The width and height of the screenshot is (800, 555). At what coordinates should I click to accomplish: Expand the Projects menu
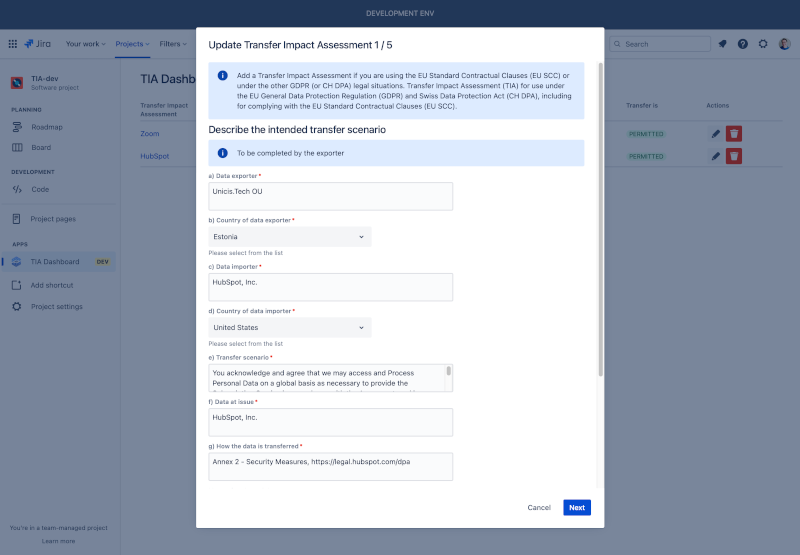point(132,44)
